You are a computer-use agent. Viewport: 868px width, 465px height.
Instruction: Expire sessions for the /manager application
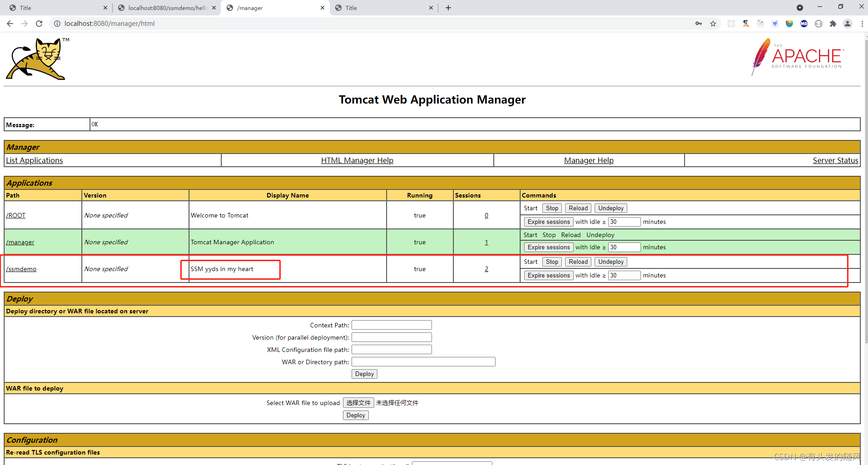tap(549, 247)
